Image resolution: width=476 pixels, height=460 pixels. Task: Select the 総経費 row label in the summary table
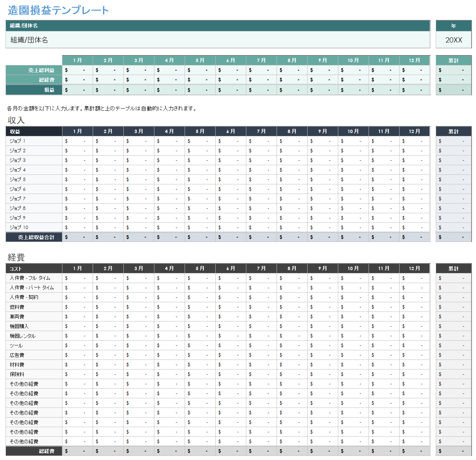point(34,80)
